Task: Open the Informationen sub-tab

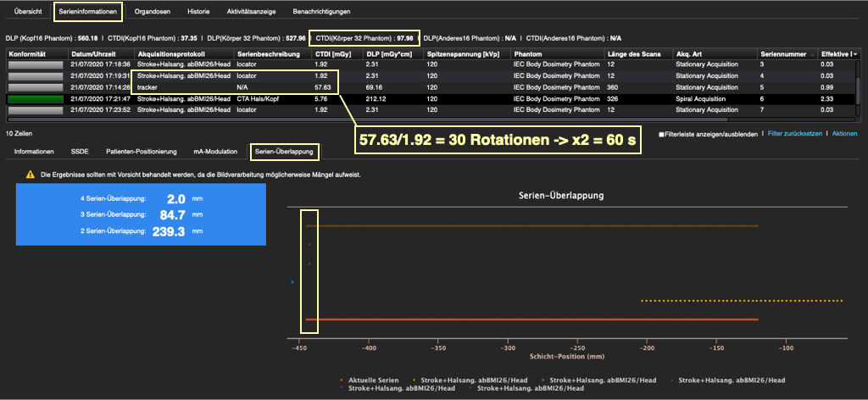Action: pos(34,151)
